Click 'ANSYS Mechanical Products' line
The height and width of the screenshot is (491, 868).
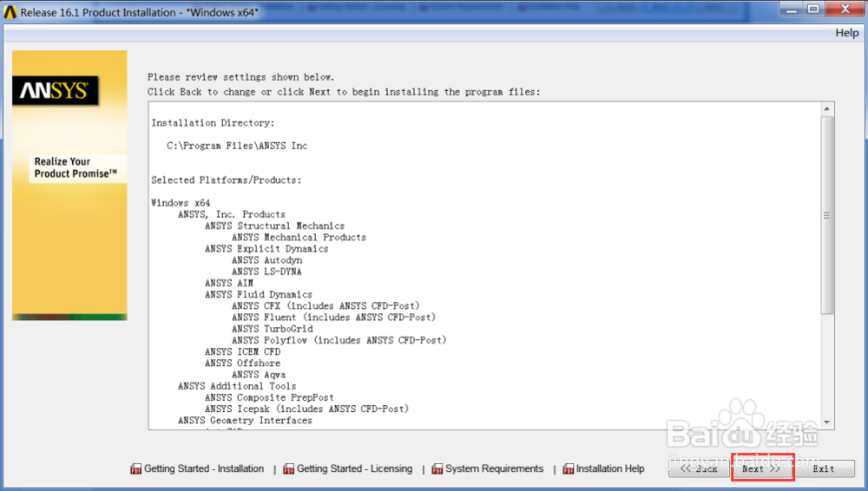pyautogui.click(x=299, y=237)
